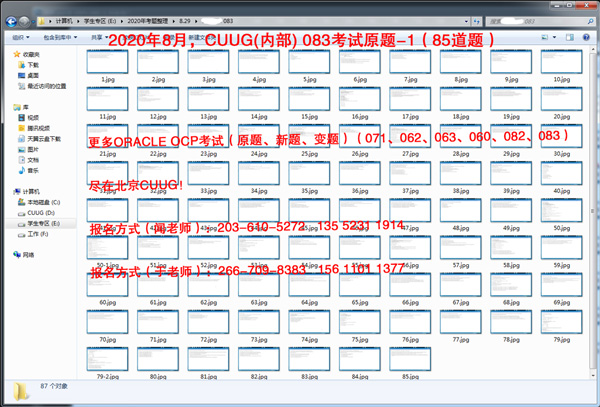The image size is (600, 407).
Task: Click the search magnifier icon
Action: 590,21
